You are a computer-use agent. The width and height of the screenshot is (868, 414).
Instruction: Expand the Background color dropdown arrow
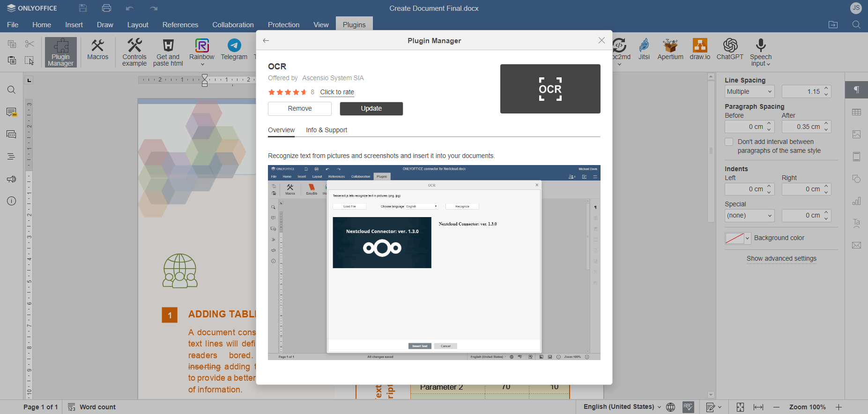click(x=748, y=238)
